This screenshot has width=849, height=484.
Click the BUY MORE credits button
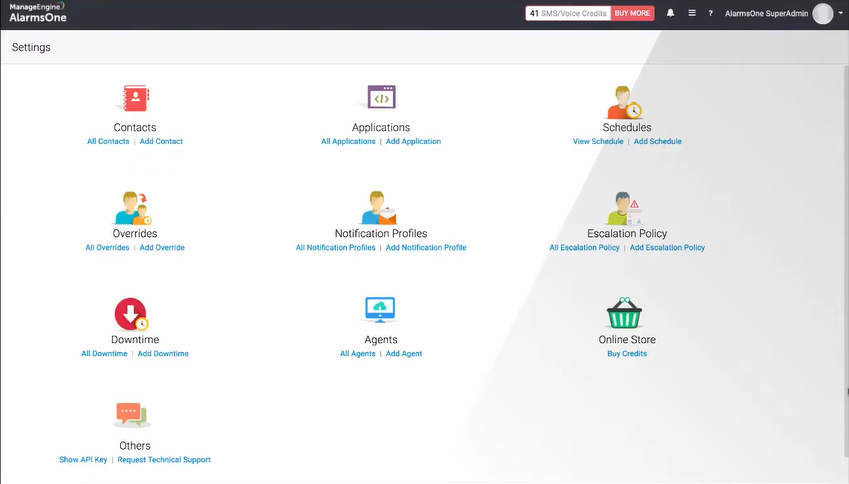(632, 13)
